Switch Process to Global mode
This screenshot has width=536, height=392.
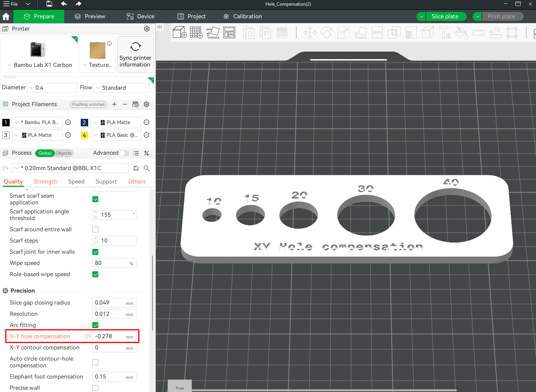tap(45, 153)
